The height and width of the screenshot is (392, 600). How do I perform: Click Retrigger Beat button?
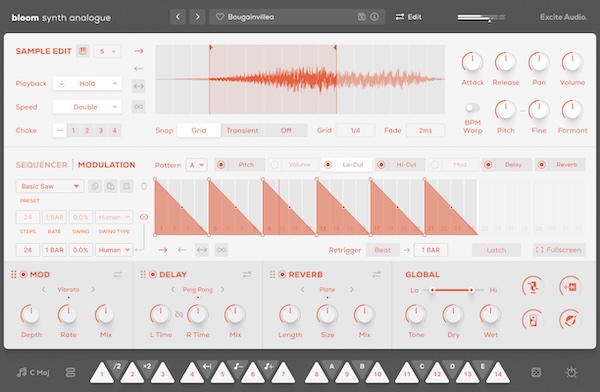pyautogui.click(x=383, y=250)
